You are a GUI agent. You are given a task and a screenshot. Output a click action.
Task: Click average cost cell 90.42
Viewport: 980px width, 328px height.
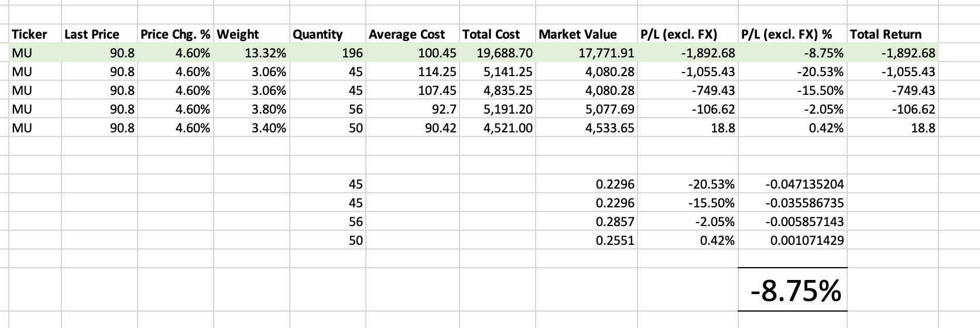pyautogui.click(x=413, y=128)
